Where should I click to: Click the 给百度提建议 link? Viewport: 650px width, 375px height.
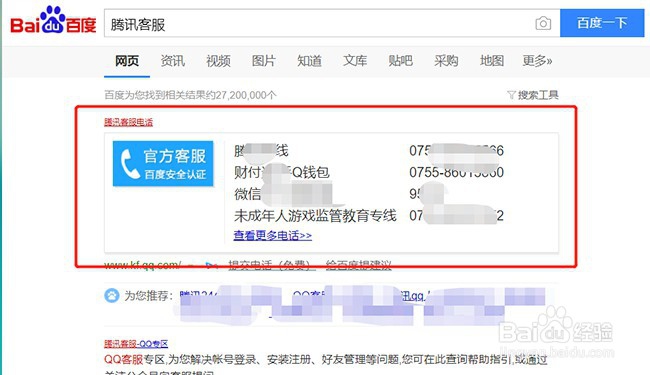coord(359,265)
